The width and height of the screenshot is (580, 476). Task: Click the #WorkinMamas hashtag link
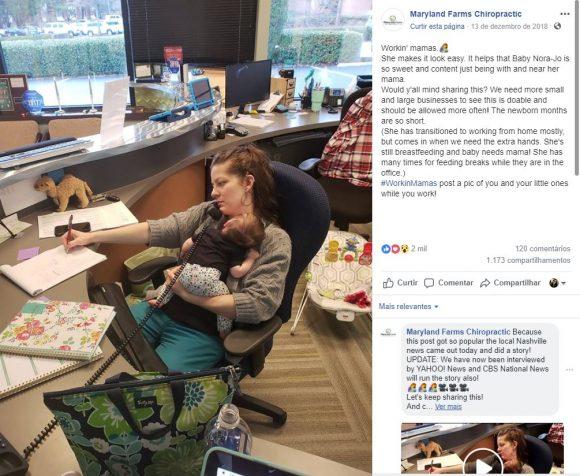click(409, 183)
